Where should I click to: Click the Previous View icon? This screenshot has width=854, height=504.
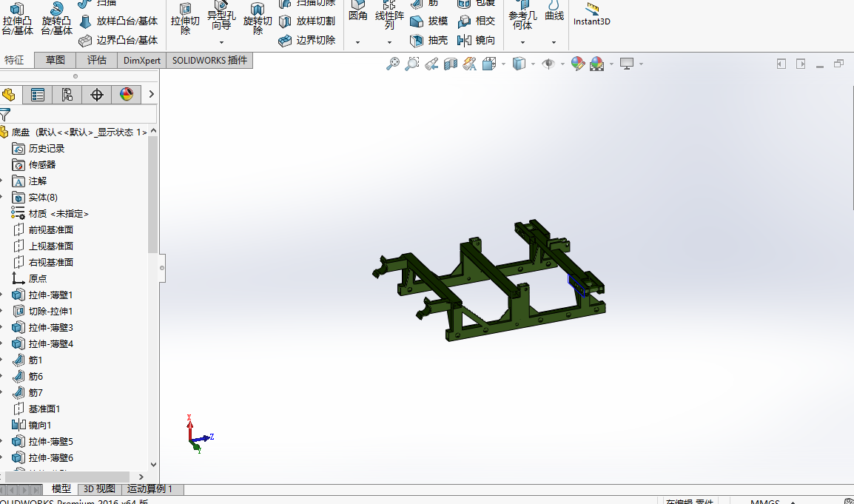431,64
